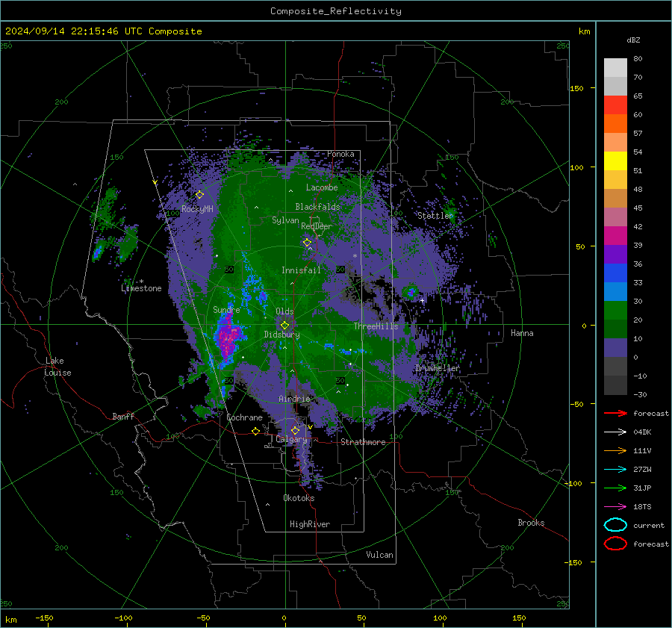The image size is (672, 628).
Task: Click the Drumheller label
Action: point(438,368)
